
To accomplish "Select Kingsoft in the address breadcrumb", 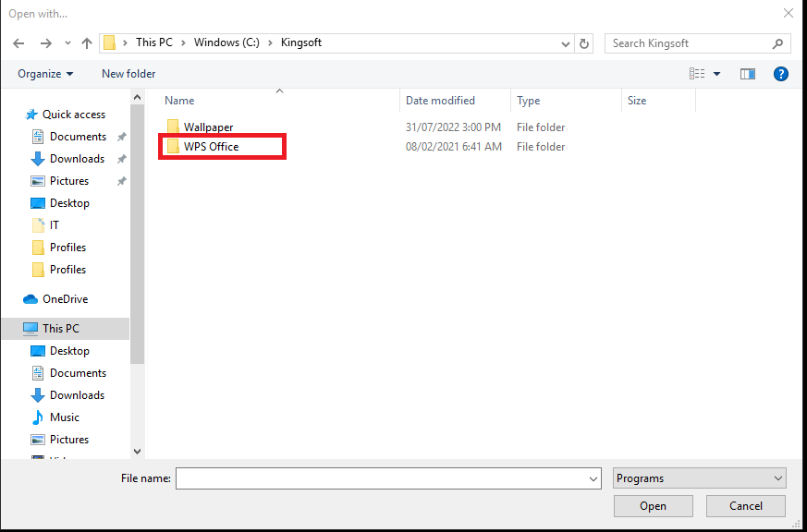I will pos(301,42).
